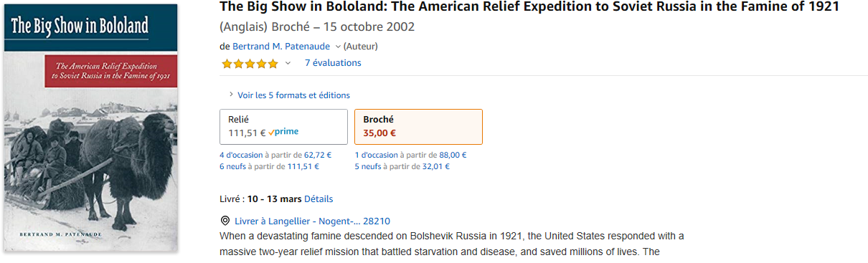
Task: Click the book title heading
Action: (529, 7)
